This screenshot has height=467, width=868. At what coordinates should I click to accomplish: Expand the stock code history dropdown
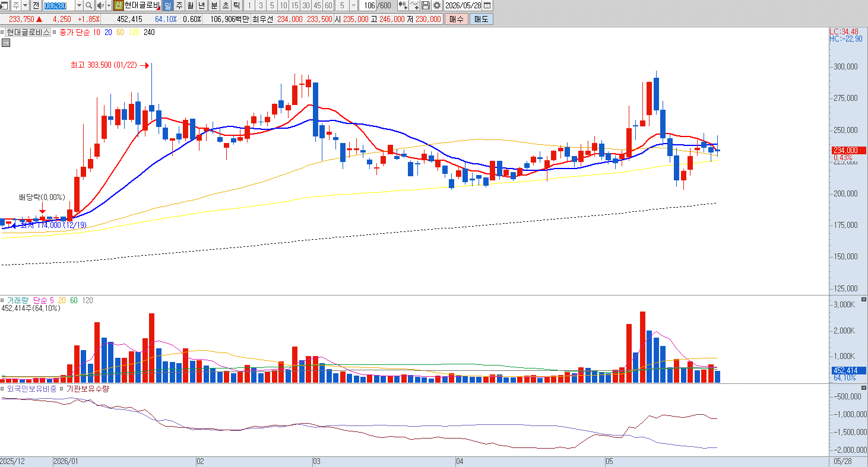tap(79, 5)
